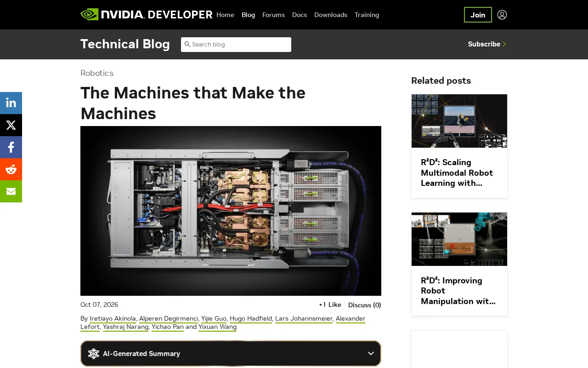Click the article title 'The Machines that Make the Machines'
Screen dimensions: 588x368
tap(193, 103)
